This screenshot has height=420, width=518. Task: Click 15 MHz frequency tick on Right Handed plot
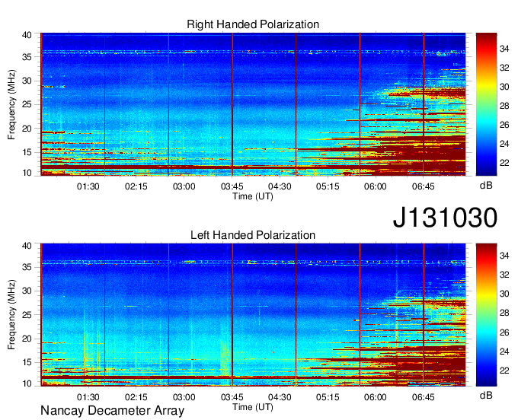[x=27, y=152]
